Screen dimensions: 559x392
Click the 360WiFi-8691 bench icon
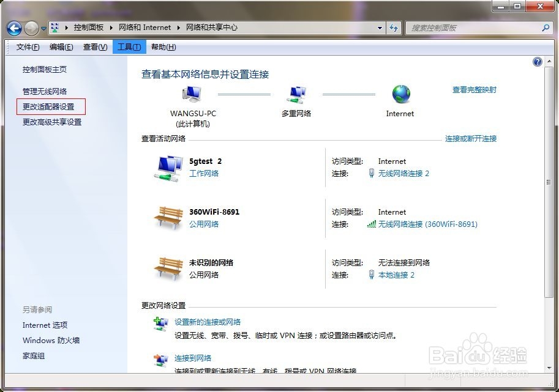(x=169, y=217)
